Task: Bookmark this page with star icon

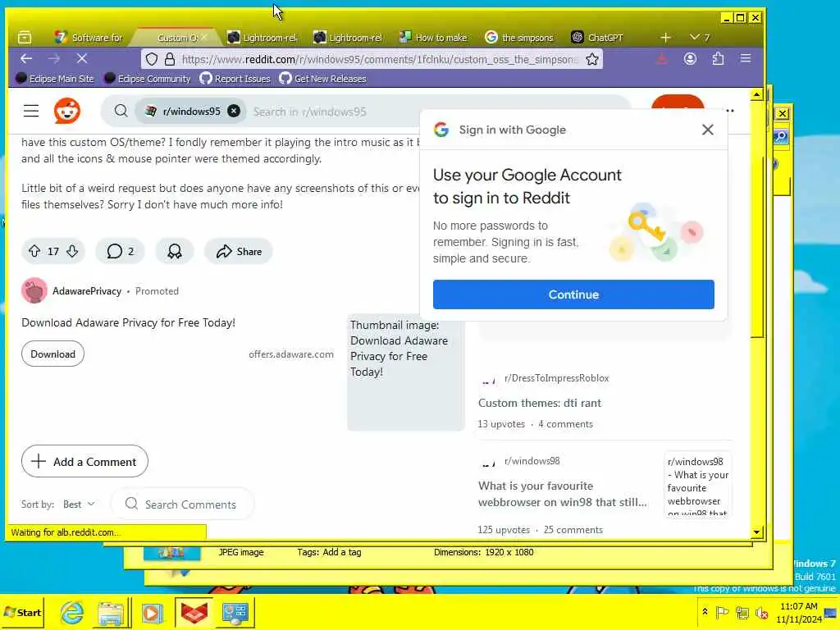Action: (592, 59)
